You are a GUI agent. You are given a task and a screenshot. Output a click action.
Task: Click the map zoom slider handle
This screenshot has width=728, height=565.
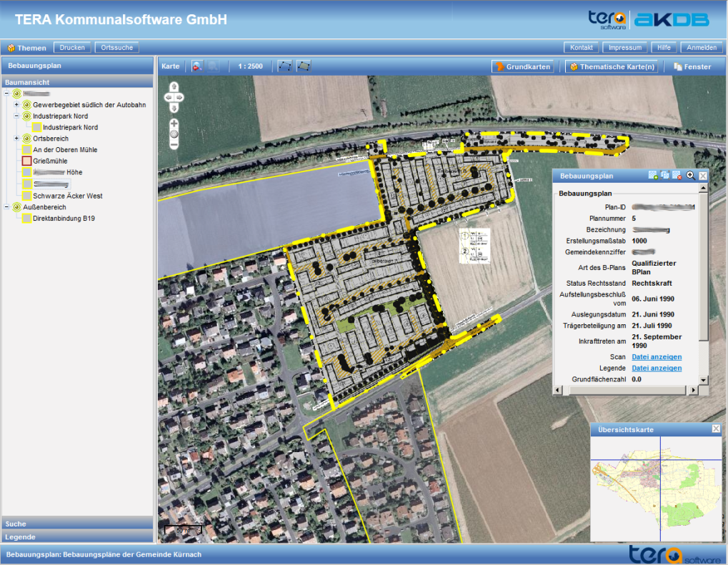click(x=174, y=134)
